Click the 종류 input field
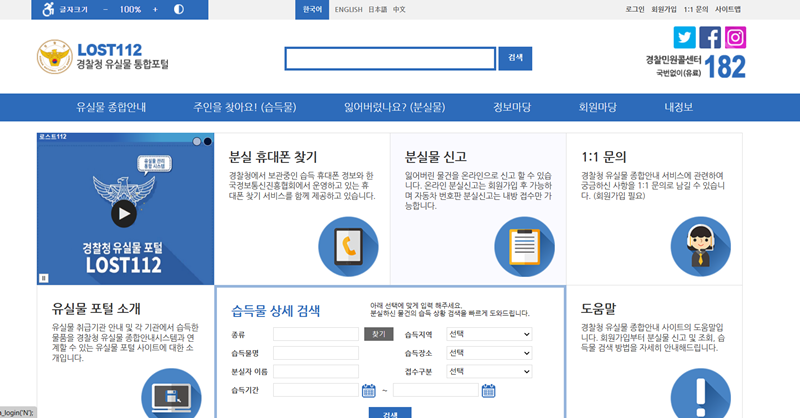This screenshot has height=418, width=800. click(x=316, y=334)
